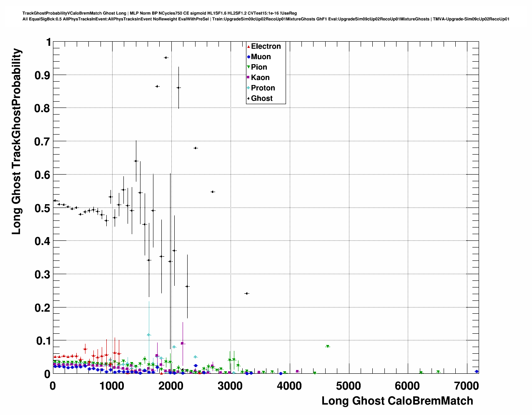Click the magenta Kaon square marker in legend

[x=248, y=77]
